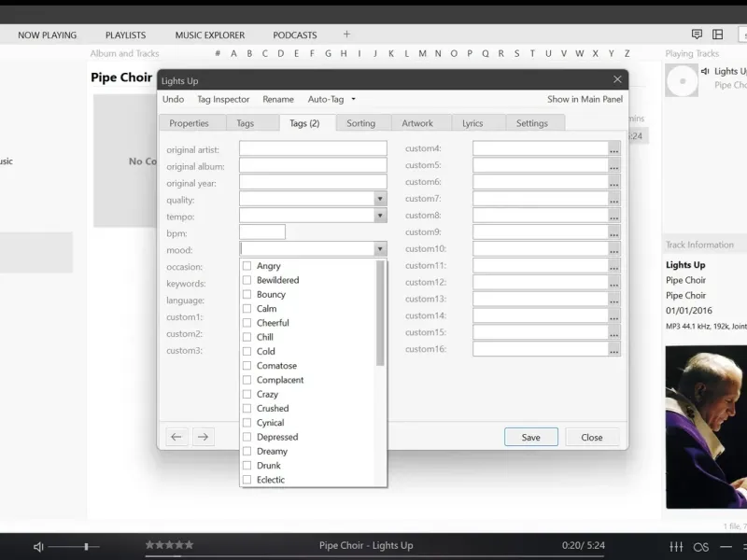Open the Auto-Tag dropdown arrow

(354, 99)
